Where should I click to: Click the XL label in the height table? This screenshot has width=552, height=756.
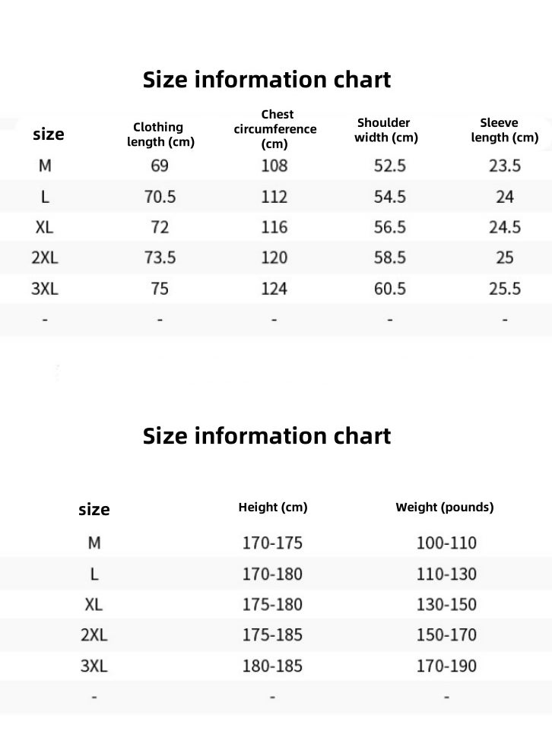coord(94,604)
